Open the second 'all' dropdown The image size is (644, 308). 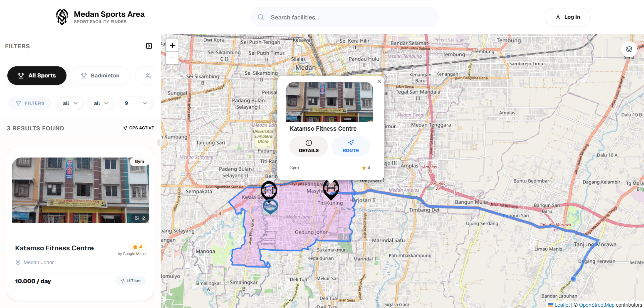coord(101,103)
